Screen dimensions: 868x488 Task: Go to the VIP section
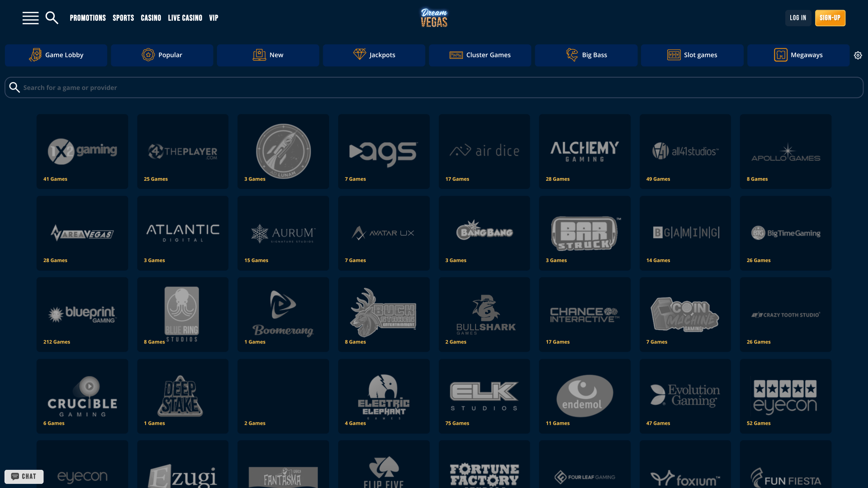(213, 18)
